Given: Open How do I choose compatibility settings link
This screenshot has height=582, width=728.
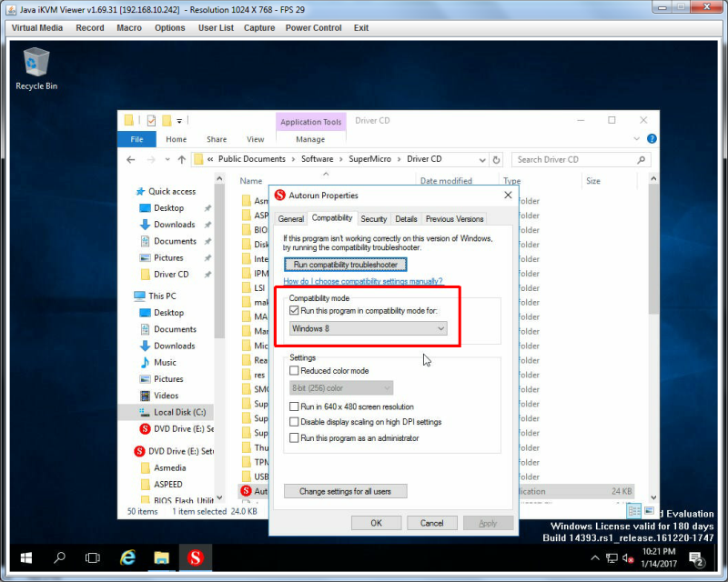Looking at the screenshot, I should click(x=363, y=281).
